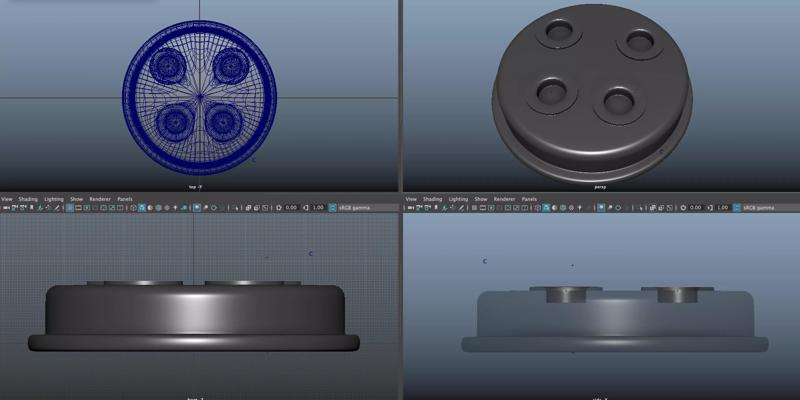The height and width of the screenshot is (400, 800).
Task: Click Image Plane icon in lower-left panel toolbar
Action: pos(40,208)
